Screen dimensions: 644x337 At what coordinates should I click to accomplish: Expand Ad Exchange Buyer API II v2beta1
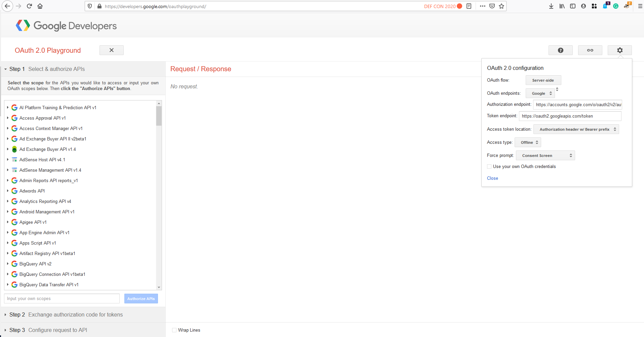pyautogui.click(x=8, y=139)
